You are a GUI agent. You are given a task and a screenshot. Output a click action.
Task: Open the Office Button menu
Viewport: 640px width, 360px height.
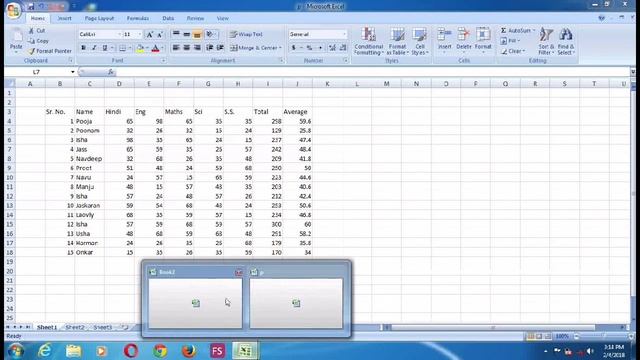(13, 10)
